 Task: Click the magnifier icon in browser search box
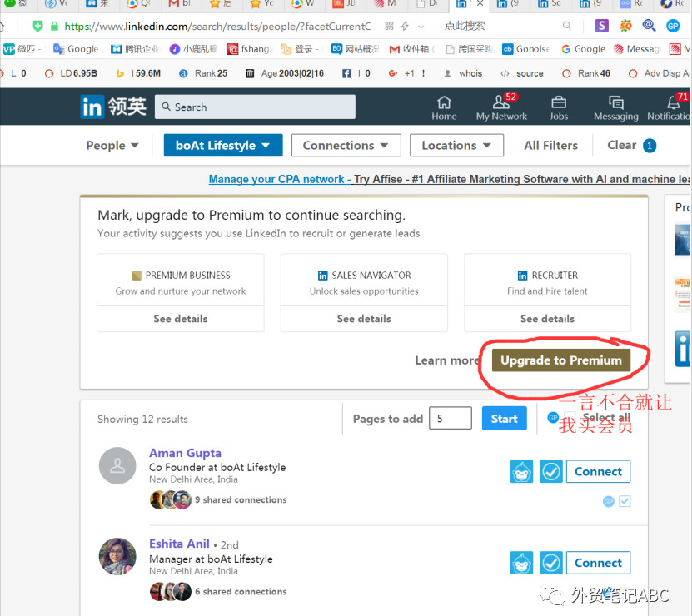[566, 26]
